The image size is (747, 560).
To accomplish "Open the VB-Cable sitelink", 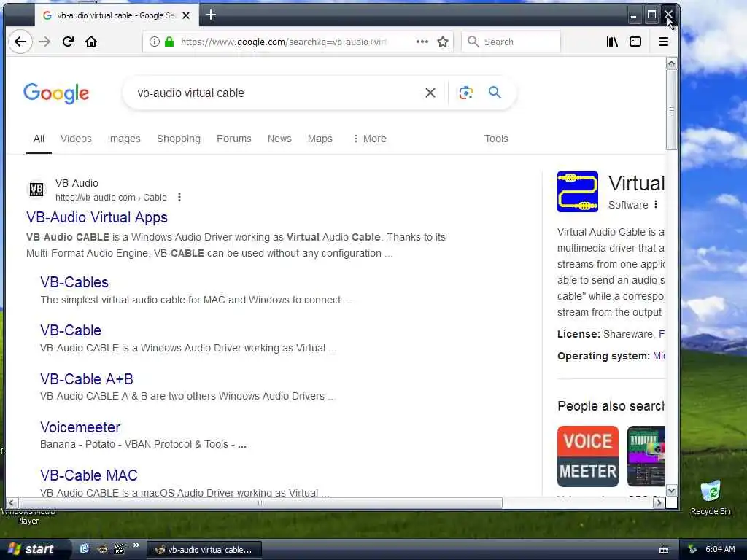I will (x=71, y=330).
